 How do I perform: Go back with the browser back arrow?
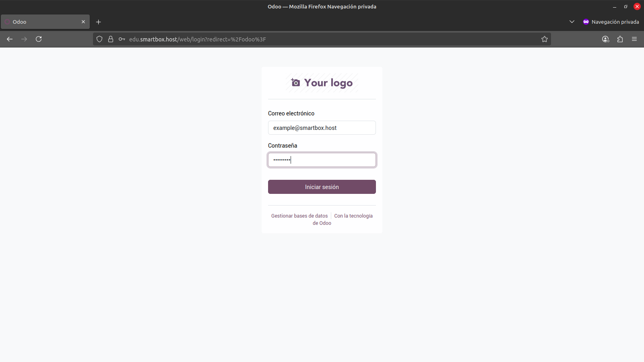tap(10, 39)
